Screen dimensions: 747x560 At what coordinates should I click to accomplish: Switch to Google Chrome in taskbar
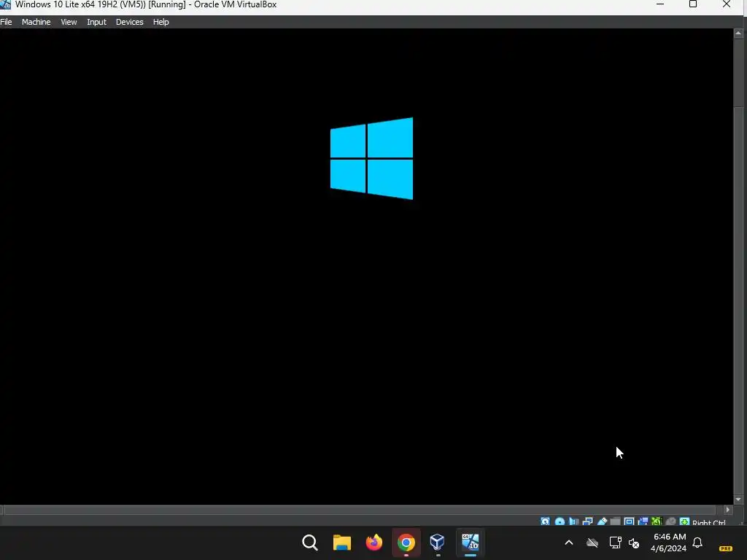(x=406, y=542)
